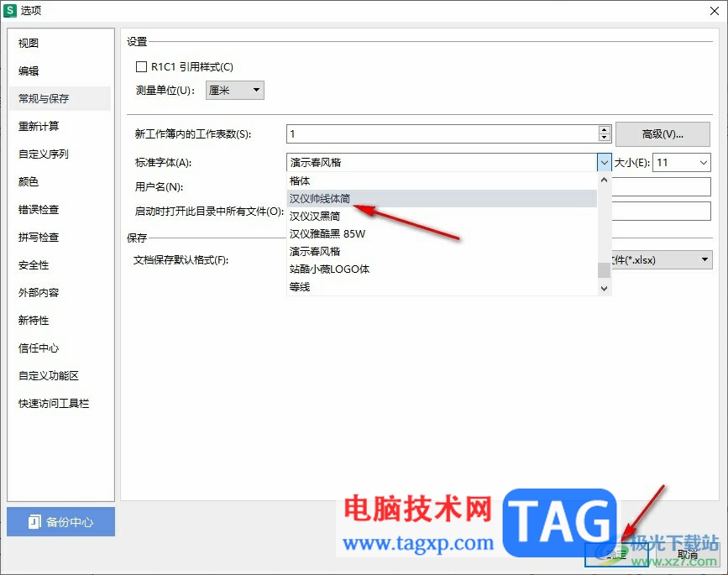Close the 选项 dialog window
The image size is (728, 575).
click(715, 11)
